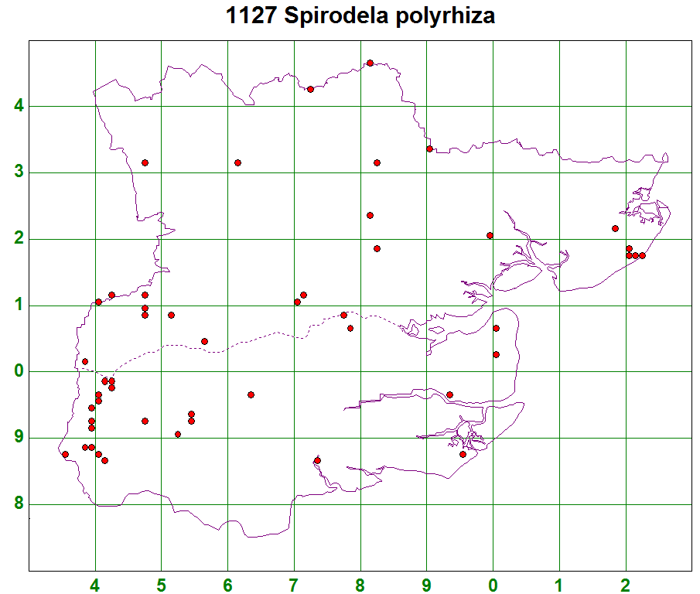Click the map title '1127 Spirodela polyrhiza'
700x594 pixels.
pyautogui.click(x=360, y=16)
